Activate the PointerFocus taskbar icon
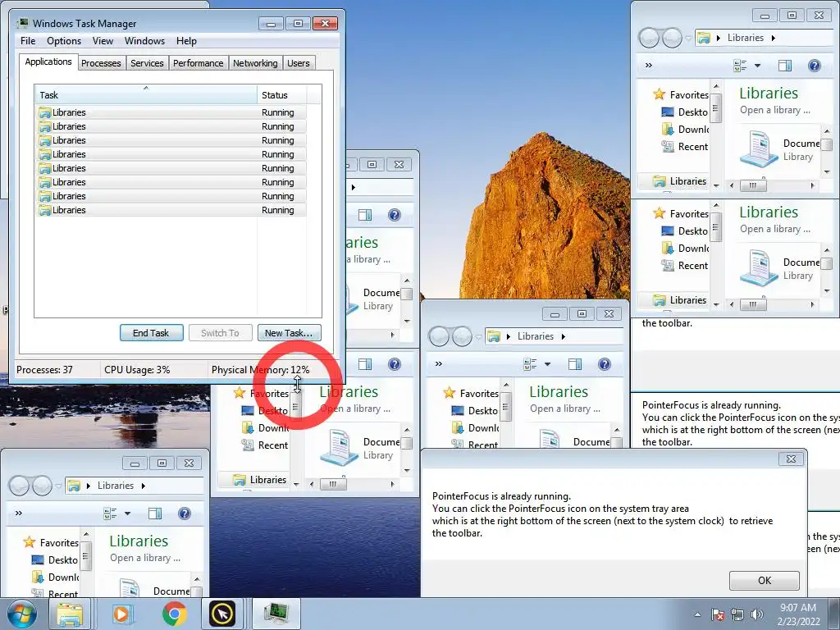 tap(221, 614)
